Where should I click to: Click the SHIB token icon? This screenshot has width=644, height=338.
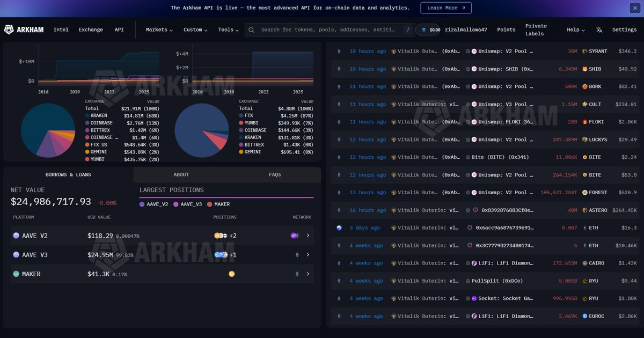[585, 69]
